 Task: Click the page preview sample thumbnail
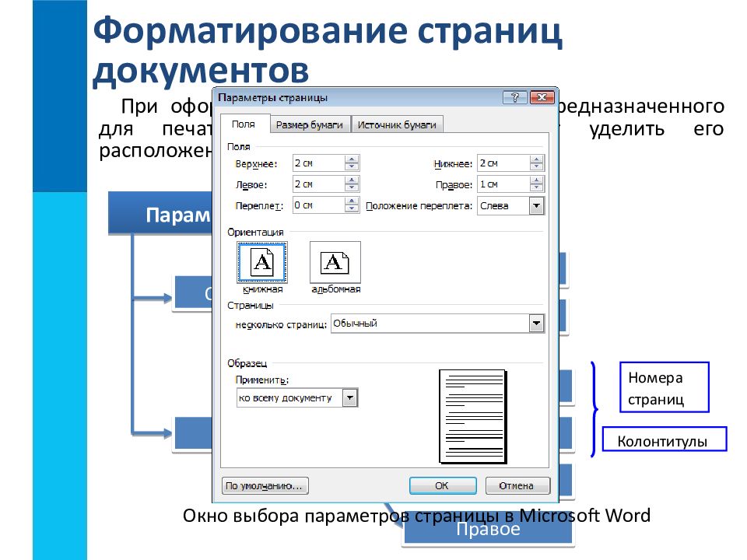coord(473,417)
